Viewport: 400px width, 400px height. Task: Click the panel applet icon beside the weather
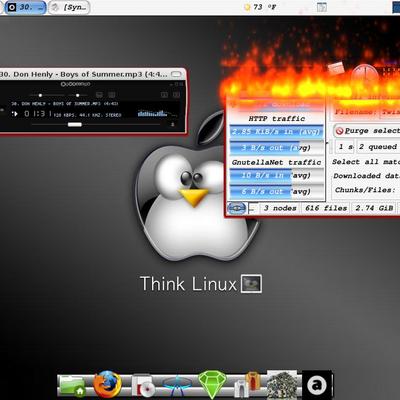(322, 7)
